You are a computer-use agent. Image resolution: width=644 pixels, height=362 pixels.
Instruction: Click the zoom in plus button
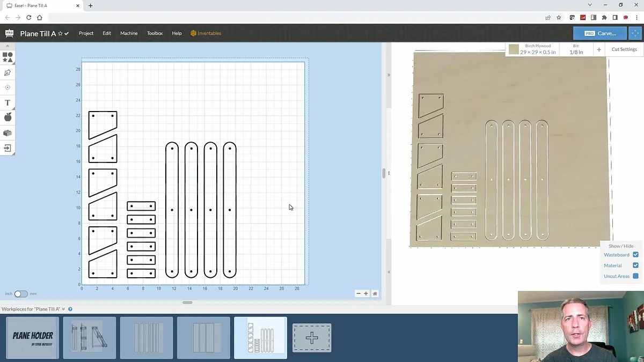point(366,293)
